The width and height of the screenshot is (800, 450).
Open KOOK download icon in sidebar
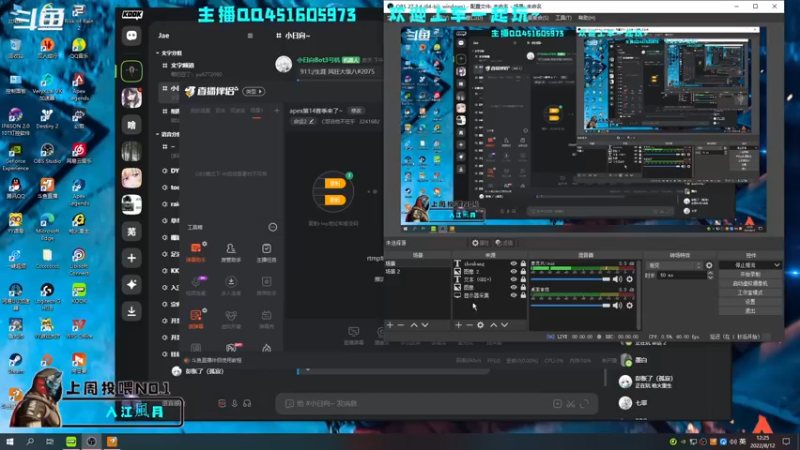click(x=132, y=311)
